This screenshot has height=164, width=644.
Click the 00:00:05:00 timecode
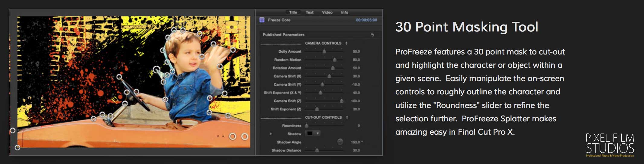pos(366,20)
